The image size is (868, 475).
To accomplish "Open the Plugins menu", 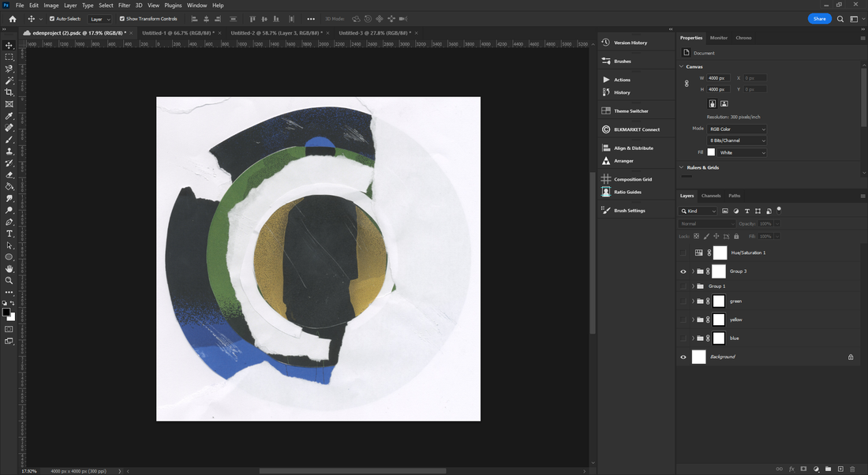I will click(173, 6).
